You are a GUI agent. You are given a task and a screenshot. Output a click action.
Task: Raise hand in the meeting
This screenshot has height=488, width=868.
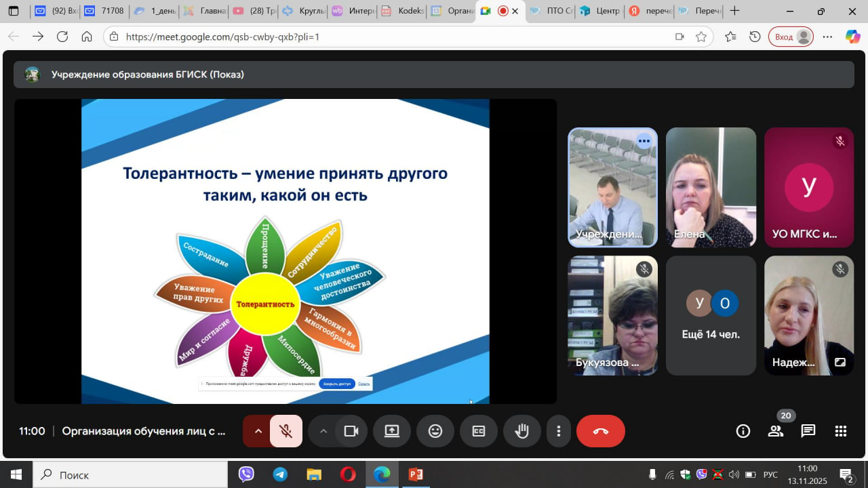point(521,431)
